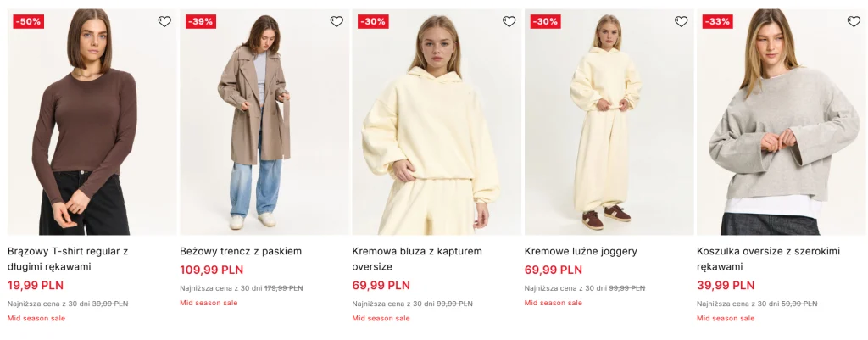Click the -39% discount badge
Screen dimensions: 868x340
click(200, 22)
